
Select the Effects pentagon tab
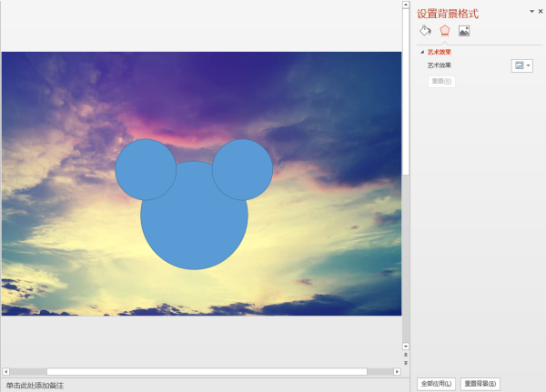click(445, 31)
